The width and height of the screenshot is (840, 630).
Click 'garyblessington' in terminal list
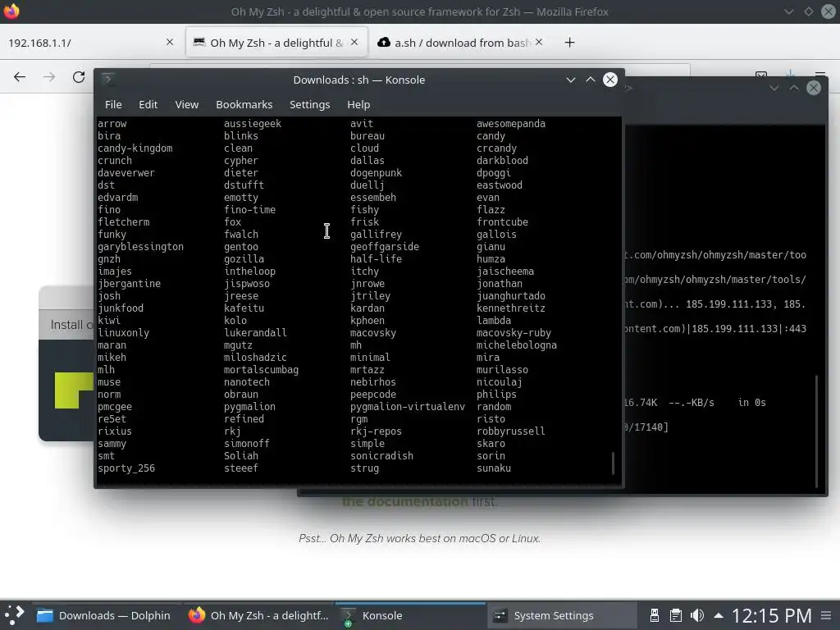[x=140, y=247]
